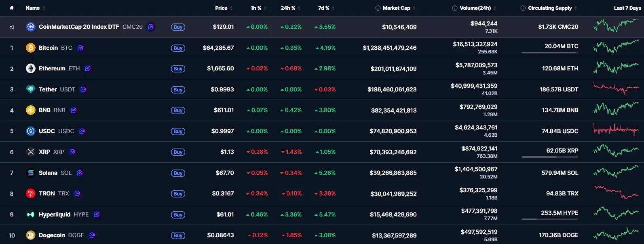Screen dimensions: 644x244
Task: Click the Bitcoin circulating supply progress bar
Action: click(x=550, y=53)
